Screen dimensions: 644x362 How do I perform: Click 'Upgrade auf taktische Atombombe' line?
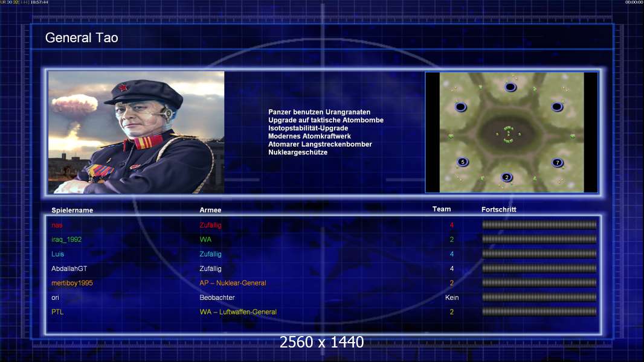[x=326, y=120]
